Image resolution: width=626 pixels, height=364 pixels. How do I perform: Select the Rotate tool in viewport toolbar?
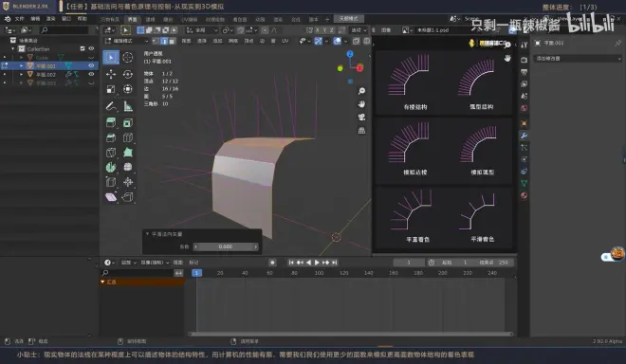coord(128,74)
